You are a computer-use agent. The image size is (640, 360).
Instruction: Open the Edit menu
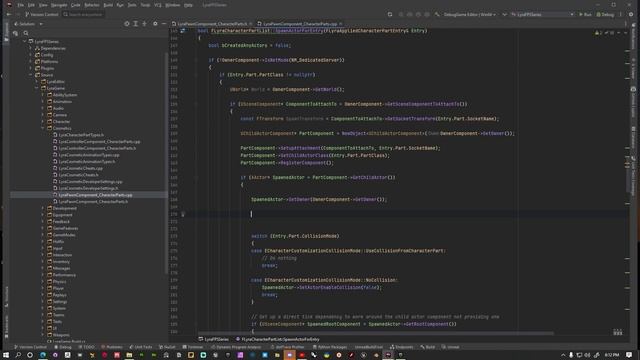(x=31, y=5)
